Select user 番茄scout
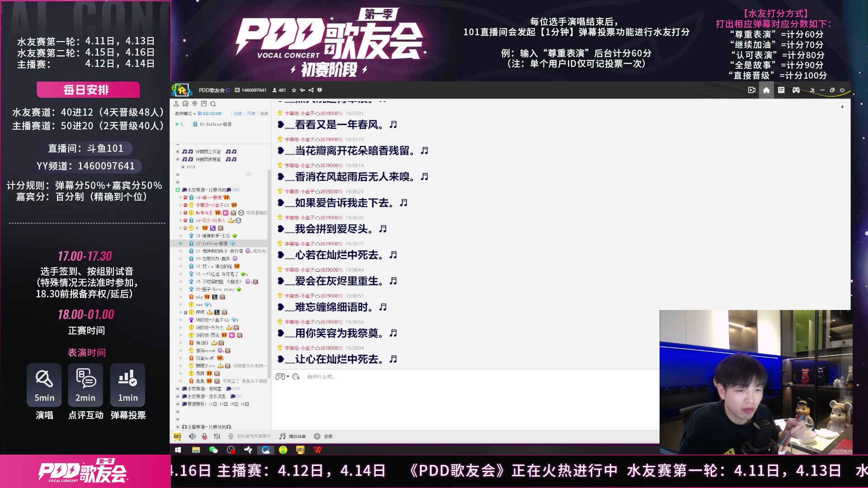 point(205,351)
